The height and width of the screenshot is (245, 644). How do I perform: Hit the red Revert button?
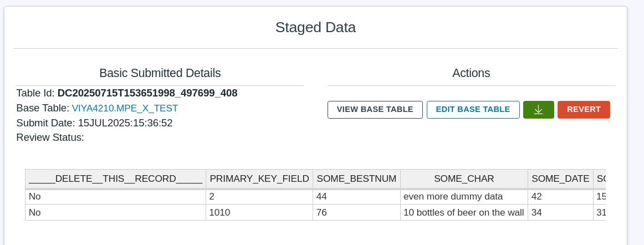point(584,110)
